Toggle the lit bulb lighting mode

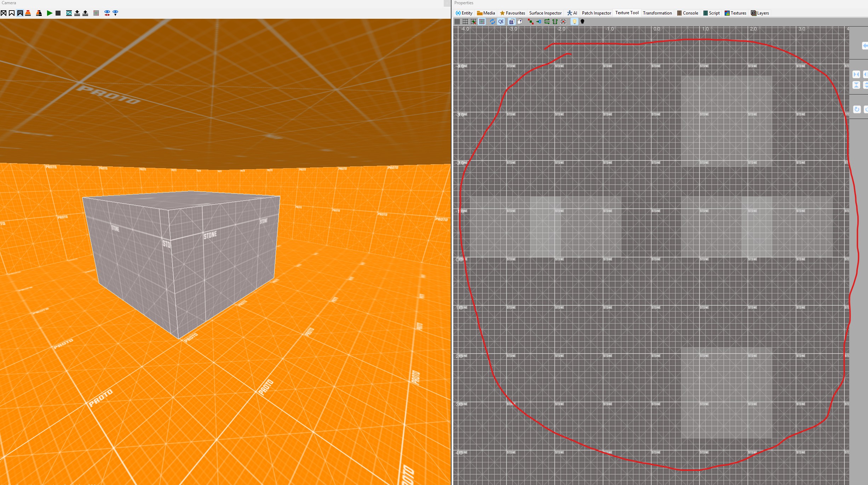coord(575,22)
